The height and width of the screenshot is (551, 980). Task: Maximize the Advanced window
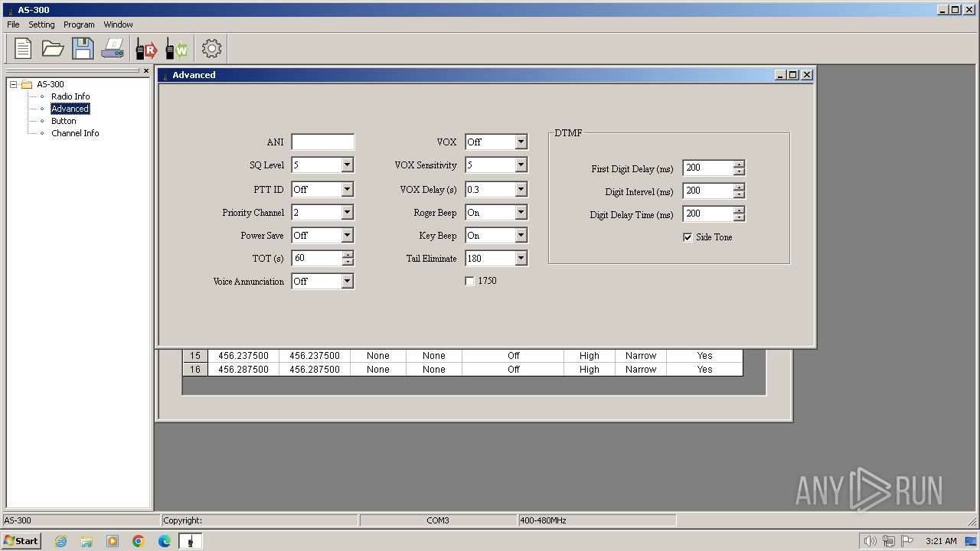coord(793,74)
